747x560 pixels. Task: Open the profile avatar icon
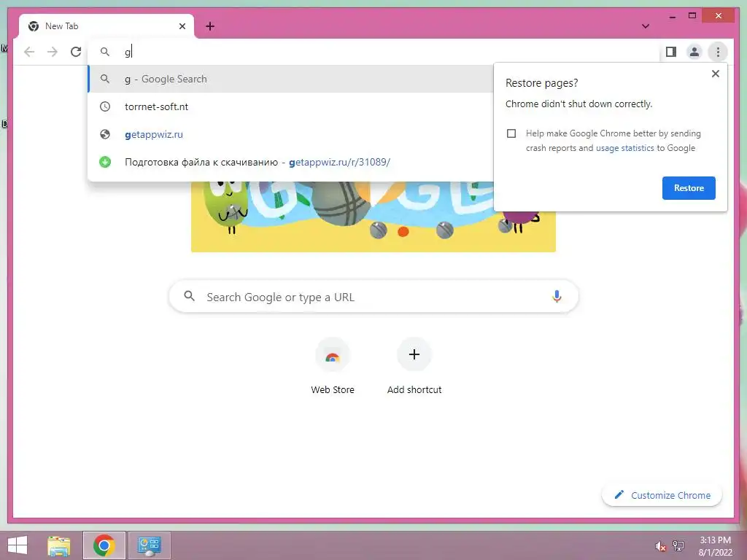click(694, 52)
